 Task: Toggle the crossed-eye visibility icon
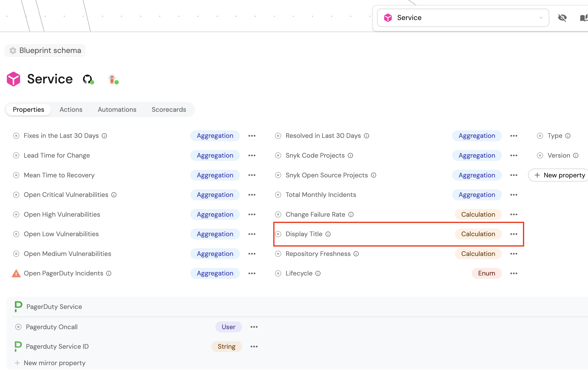(x=562, y=18)
